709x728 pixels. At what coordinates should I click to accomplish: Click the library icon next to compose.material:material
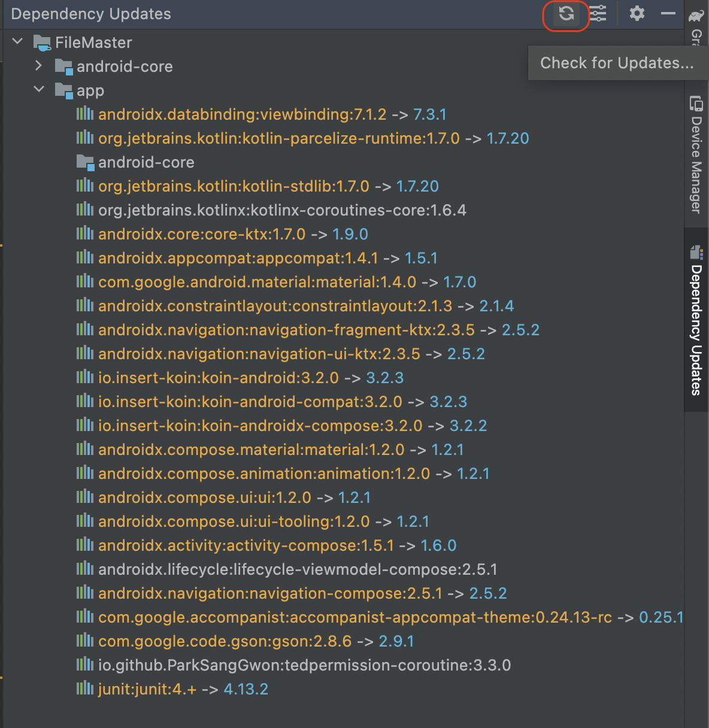pyautogui.click(x=85, y=449)
